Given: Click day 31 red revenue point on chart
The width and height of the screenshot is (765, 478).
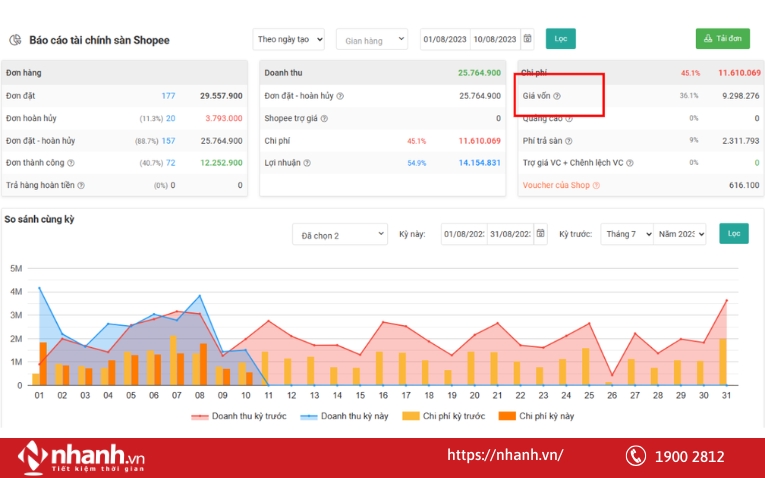Looking at the screenshot, I should coord(726,300).
